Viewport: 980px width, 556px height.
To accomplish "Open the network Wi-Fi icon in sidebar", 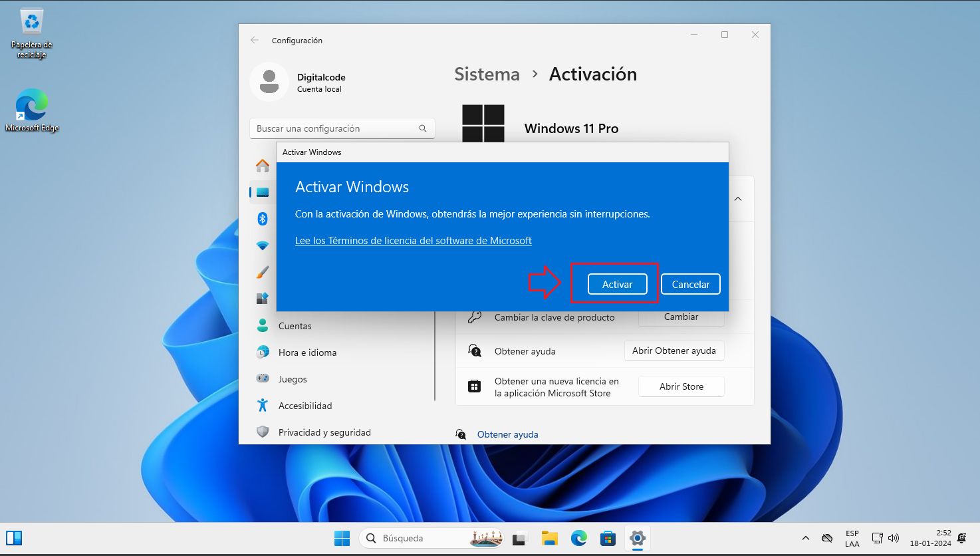I will click(263, 245).
